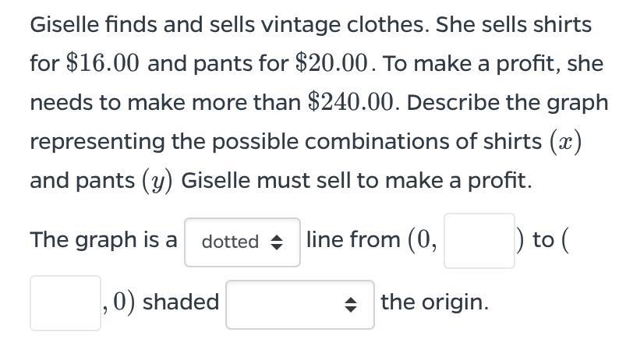Open the empty dropdown after "shaded"
This screenshot has width=619, height=364.
click(x=300, y=305)
